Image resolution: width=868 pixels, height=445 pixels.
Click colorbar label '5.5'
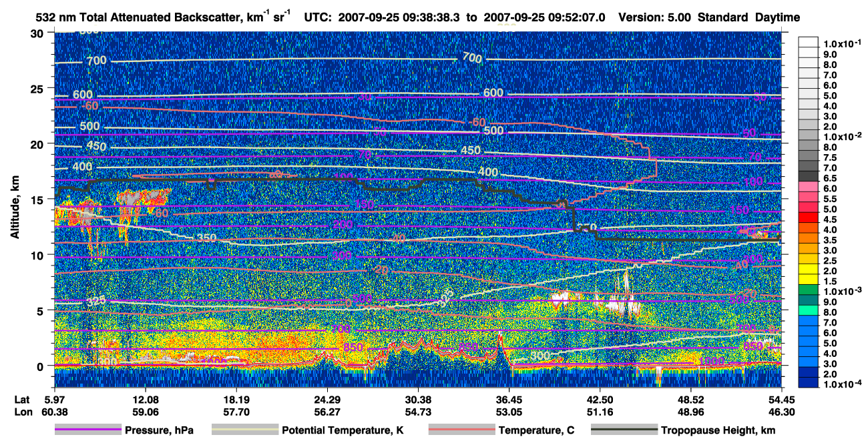pos(829,199)
